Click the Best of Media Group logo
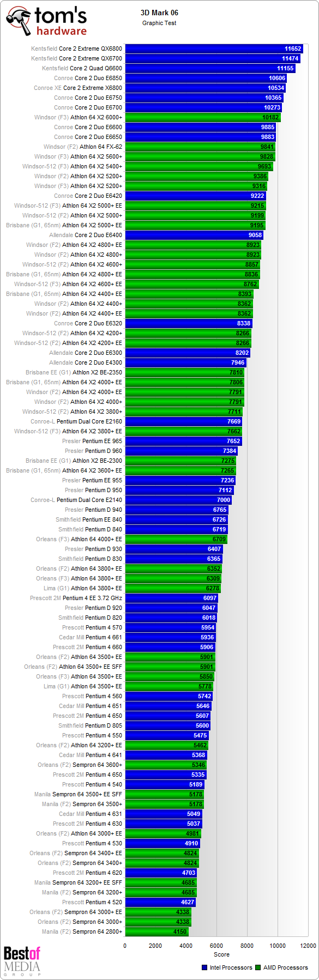 (22, 961)
